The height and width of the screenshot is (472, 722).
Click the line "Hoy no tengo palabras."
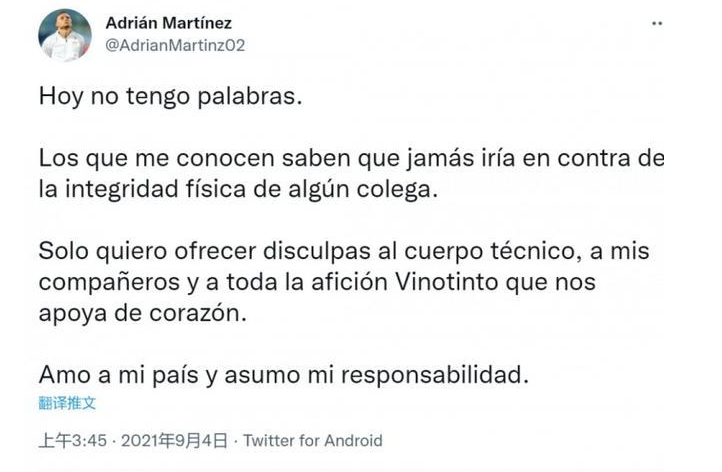pos(170,96)
